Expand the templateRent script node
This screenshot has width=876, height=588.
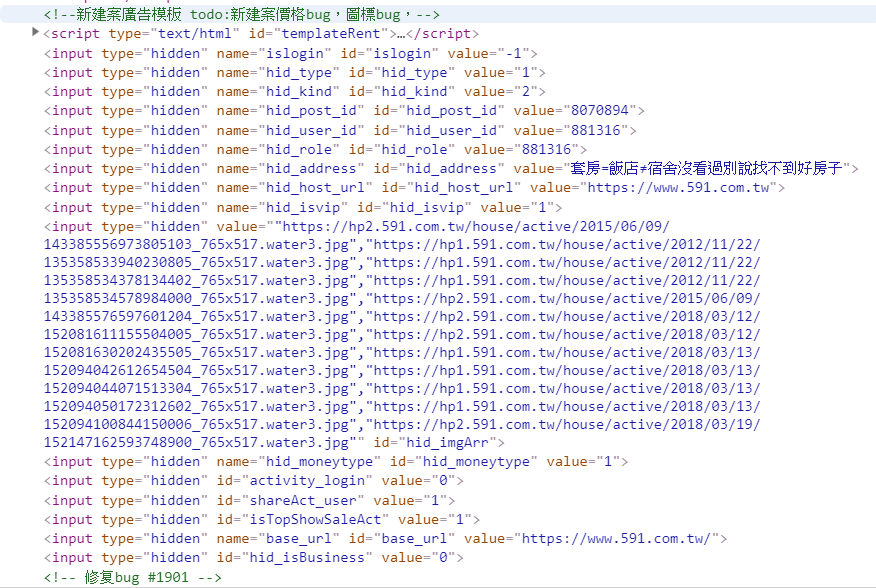point(35,32)
